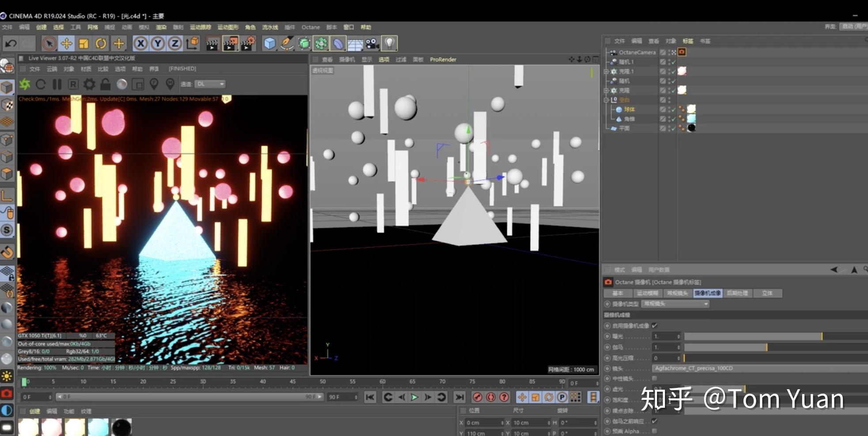Add a cube primitive from toolbar
The height and width of the screenshot is (436, 868).
(x=269, y=43)
